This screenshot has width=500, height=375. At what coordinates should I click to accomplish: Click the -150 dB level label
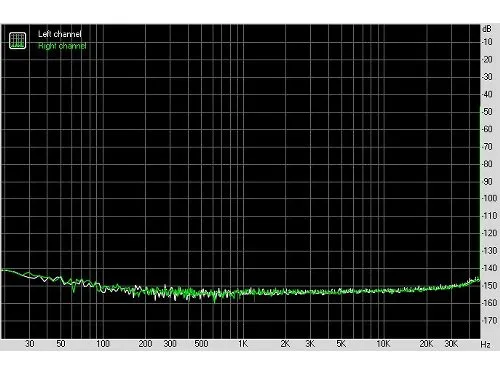(x=490, y=285)
